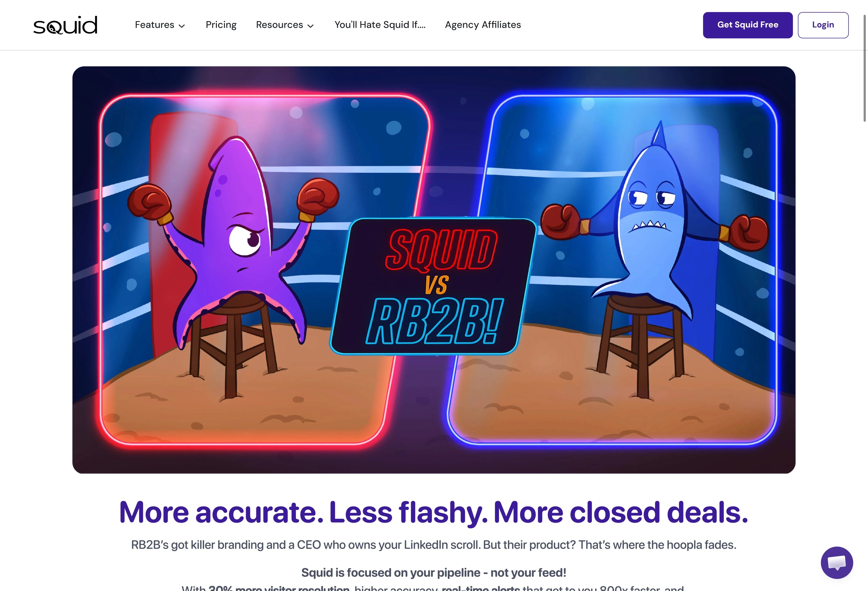Open the chat widget bubble icon
Screen dimensions: 868x591
[837, 563]
